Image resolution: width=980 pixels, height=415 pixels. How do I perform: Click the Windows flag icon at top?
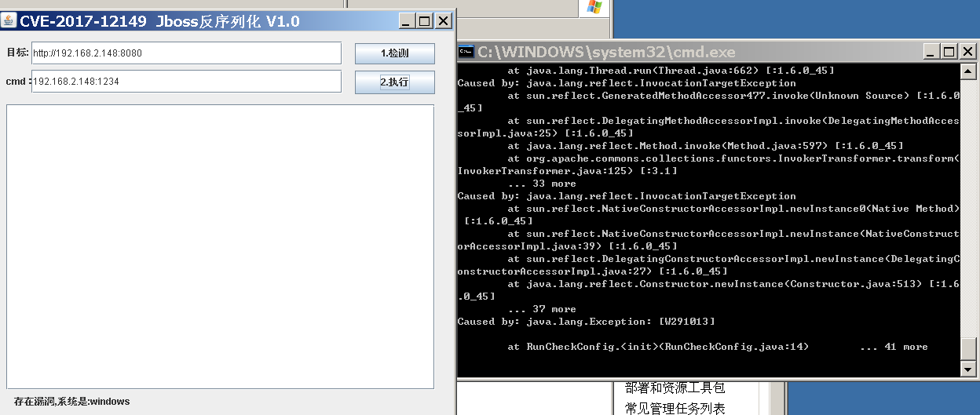tap(593, 8)
